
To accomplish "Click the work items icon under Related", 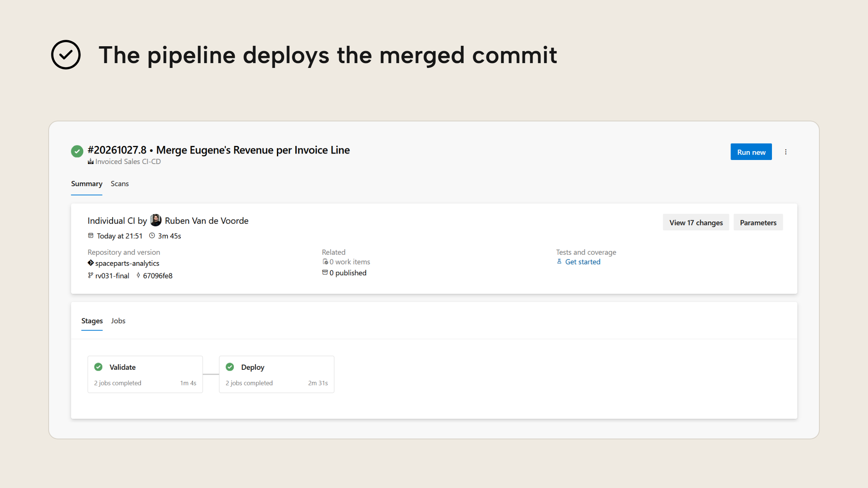I will coord(325,262).
